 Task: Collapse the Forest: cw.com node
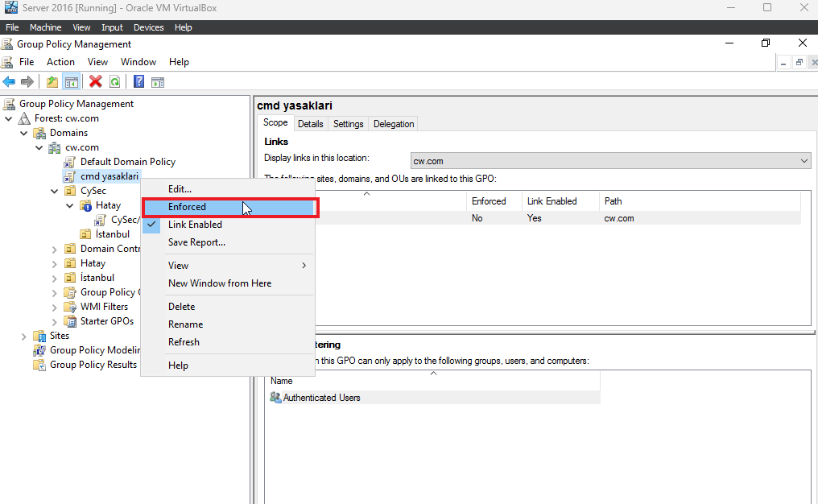click(9, 118)
